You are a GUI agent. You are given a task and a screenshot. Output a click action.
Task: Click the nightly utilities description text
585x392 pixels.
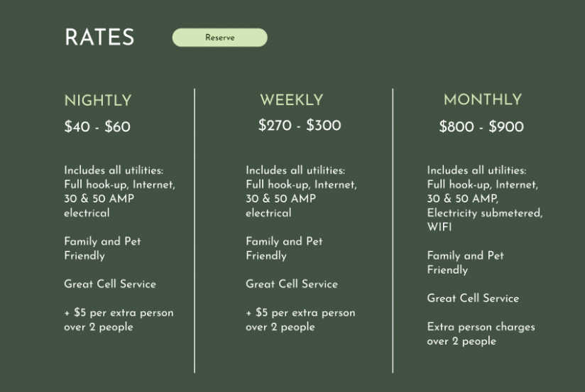[x=119, y=192]
